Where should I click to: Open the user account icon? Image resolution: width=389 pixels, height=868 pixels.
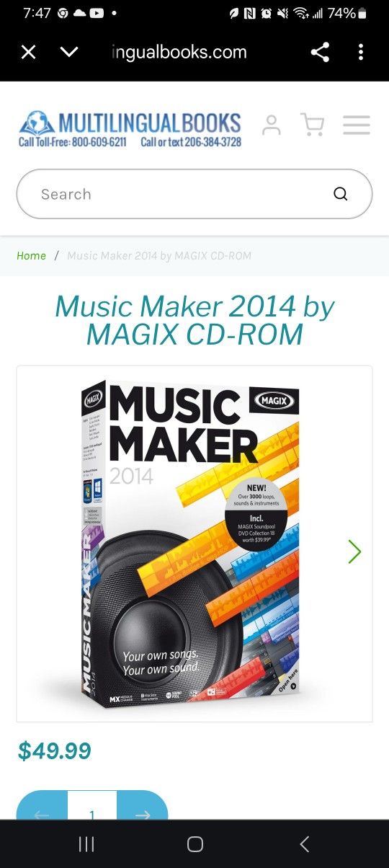point(272,125)
